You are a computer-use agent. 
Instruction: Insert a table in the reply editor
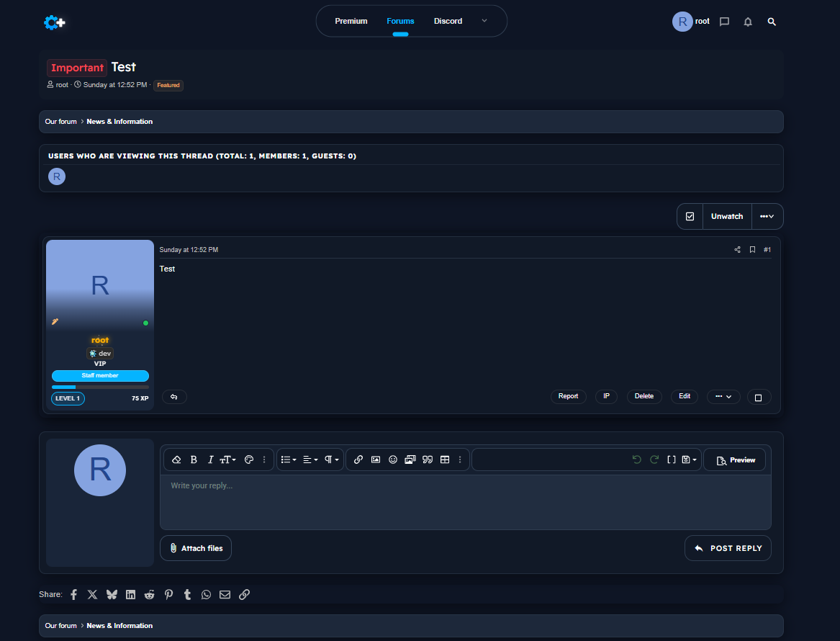tap(445, 460)
